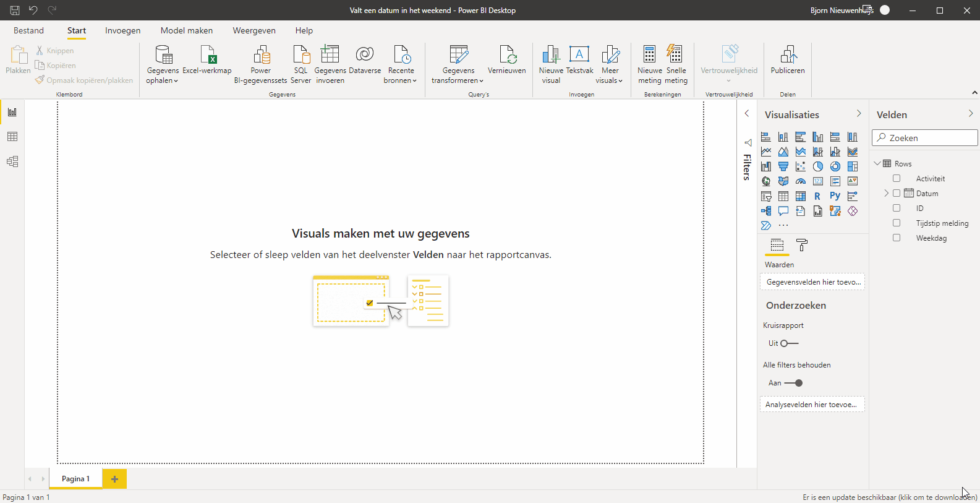Screen dimensions: 980x503
Task: Select the line chart visual
Action: 766,152
